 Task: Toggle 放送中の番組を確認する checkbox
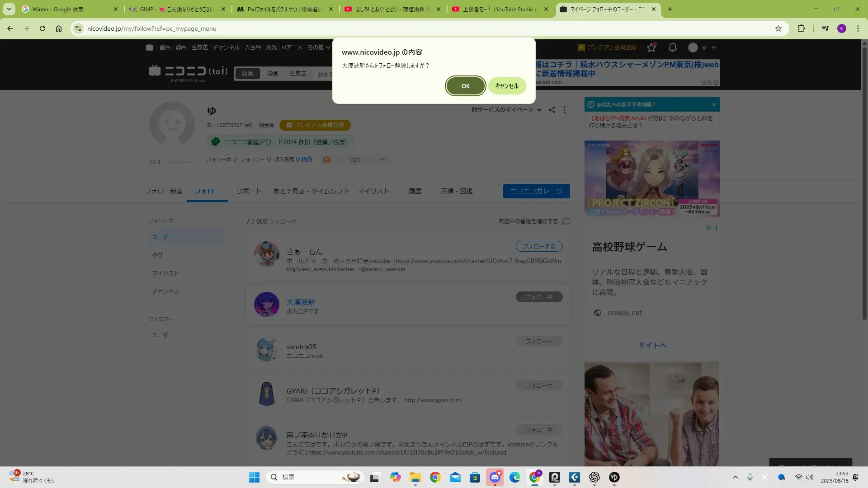point(566,221)
